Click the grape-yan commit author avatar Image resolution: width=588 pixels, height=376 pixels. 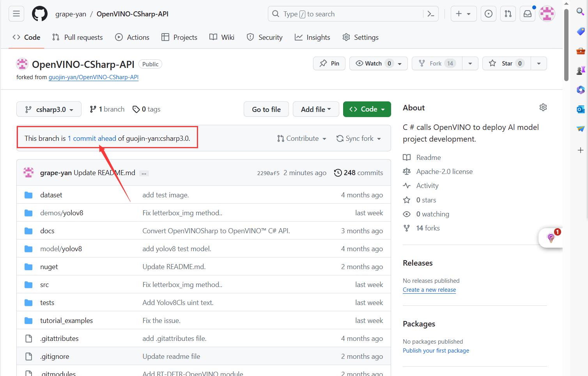28,172
